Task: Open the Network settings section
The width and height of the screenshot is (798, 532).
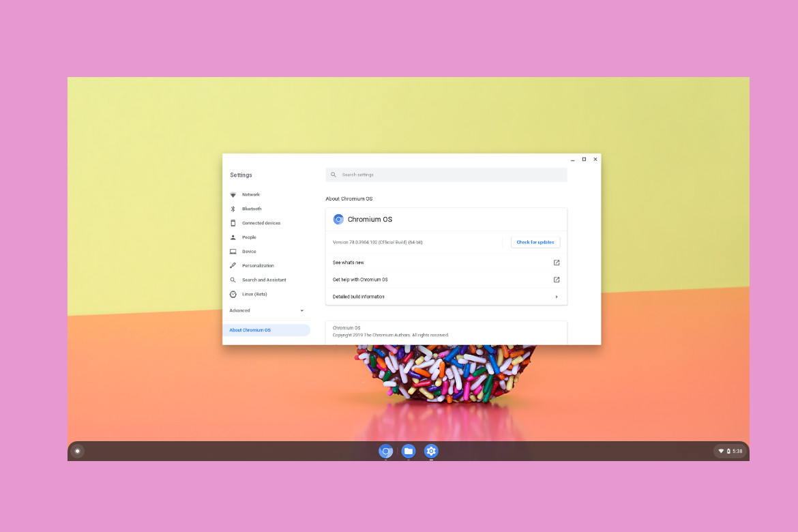Action: point(250,194)
